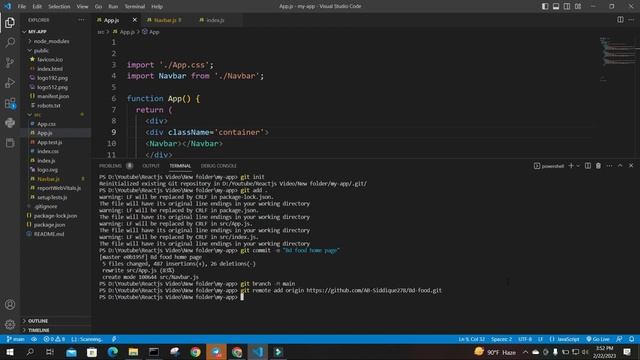640x360 pixels.
Task: Click LF end-of-line in status bar
Action: coord(540,339)
